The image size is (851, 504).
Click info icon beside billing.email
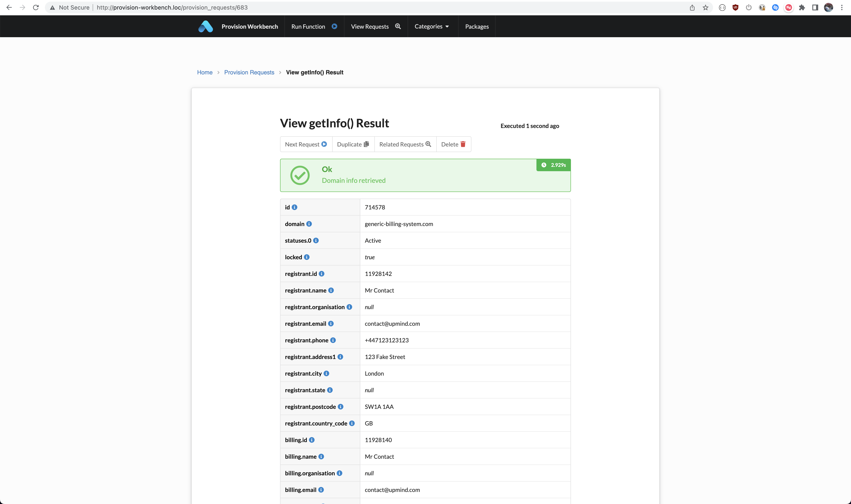(x=321, y=490)
